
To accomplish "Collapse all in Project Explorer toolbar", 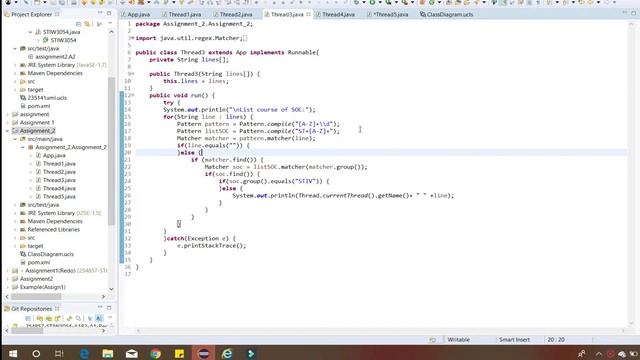I will (78, 24).
